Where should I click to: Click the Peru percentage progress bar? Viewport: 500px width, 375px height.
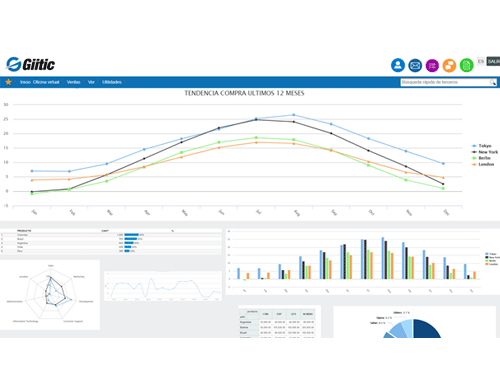click(x=127, y=251)
